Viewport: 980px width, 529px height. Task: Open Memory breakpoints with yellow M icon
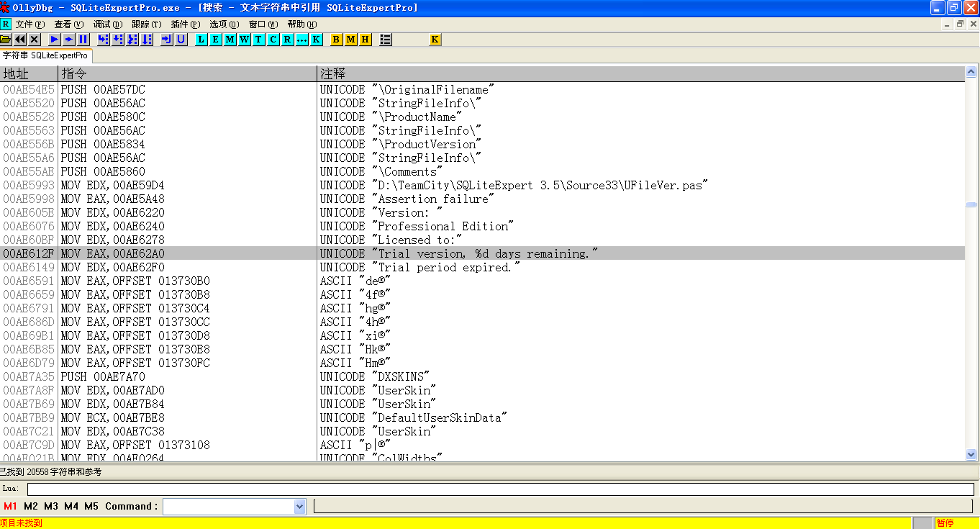coord(351,40)
